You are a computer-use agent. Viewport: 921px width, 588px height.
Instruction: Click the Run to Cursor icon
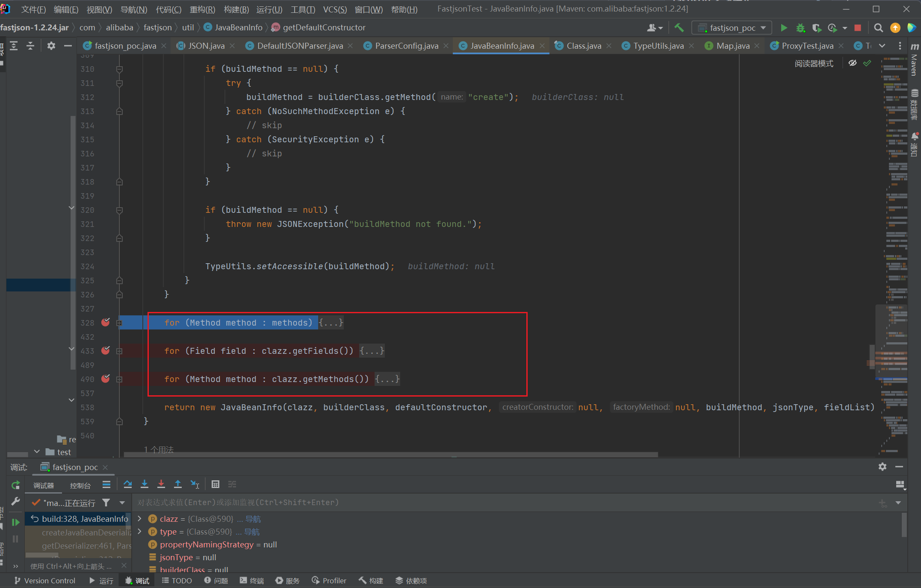195,484
